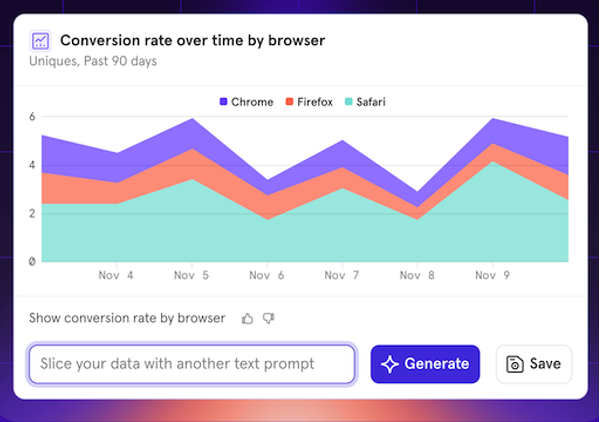Focus the 'Slice your data' prompt field
Image resolution: width=600 pixels, height=422 pixels.
[x=191, y=364]
